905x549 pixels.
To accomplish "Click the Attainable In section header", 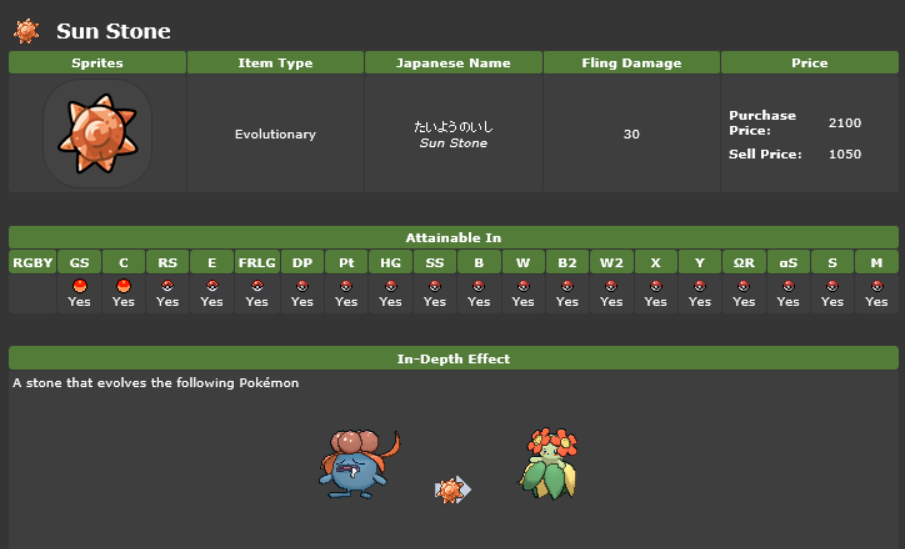I will [454, 237].
